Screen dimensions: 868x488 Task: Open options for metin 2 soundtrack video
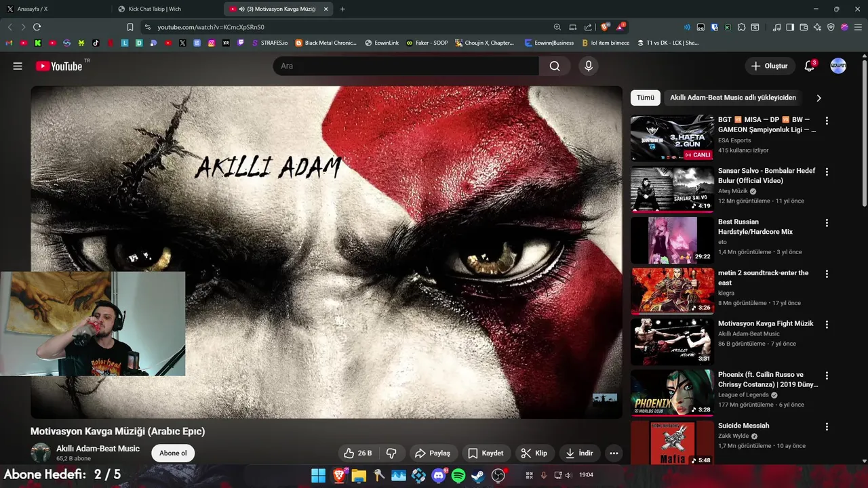(x=826, y=274)
